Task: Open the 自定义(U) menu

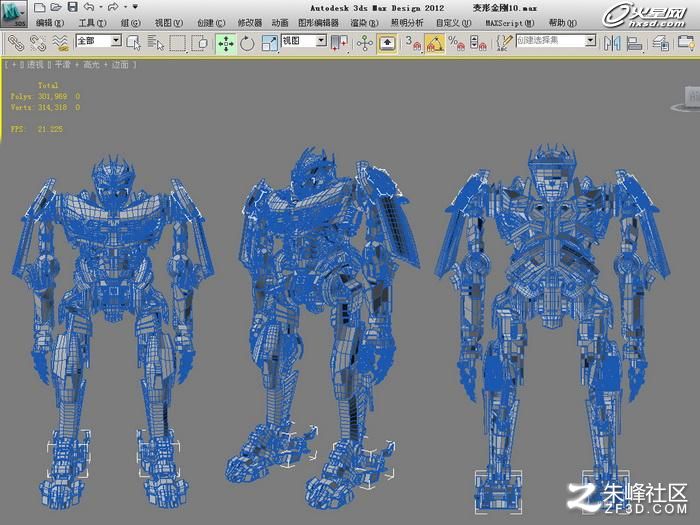Action: [x=453, y=23]
